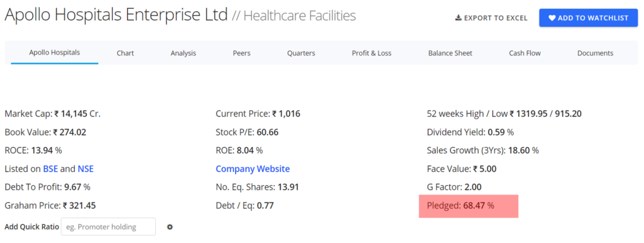Click the heart icon in Add to Watchlist

(552, 18)
